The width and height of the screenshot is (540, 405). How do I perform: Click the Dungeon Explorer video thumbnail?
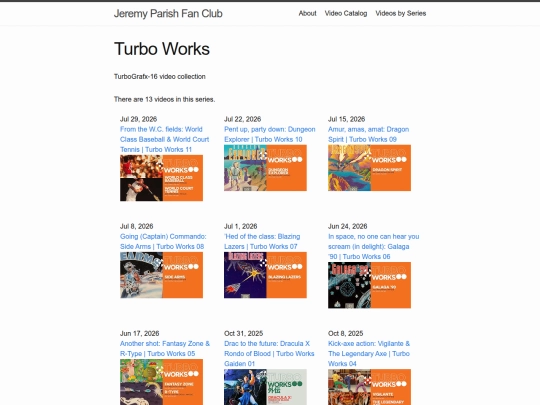tap(266, 168)
